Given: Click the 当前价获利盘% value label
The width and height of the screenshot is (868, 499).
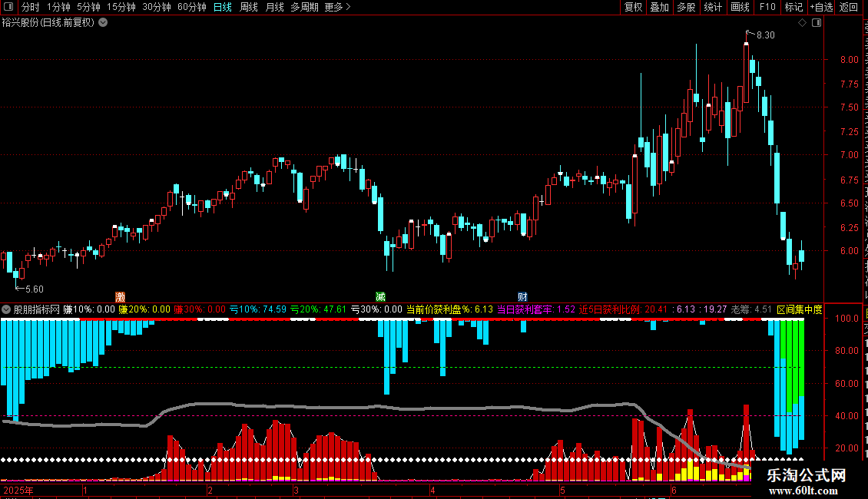Looking at the screenshot, I should click(x=449, y=310).
